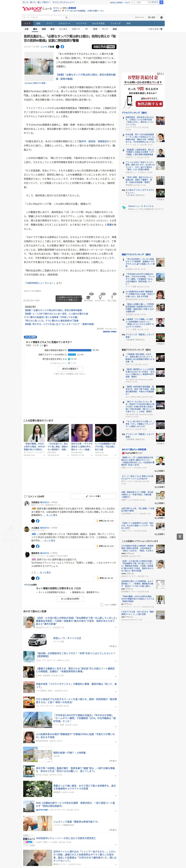This screenshot has height=868, width=186.
Task: Click the Yahoo!ニュース オリジナル bird icon
Action: (x=124, y=208)
